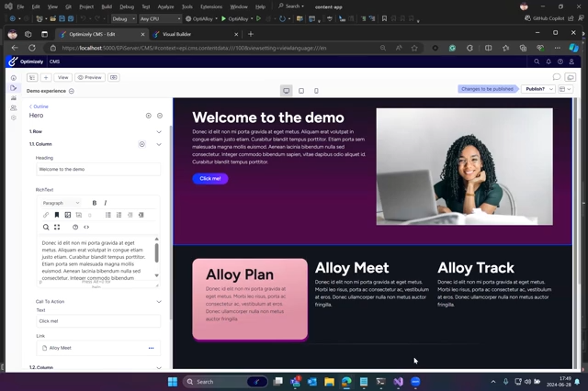Open Paragraph format dropdown
Viewport: 588px width, 391px height.
tap(61, 203)
